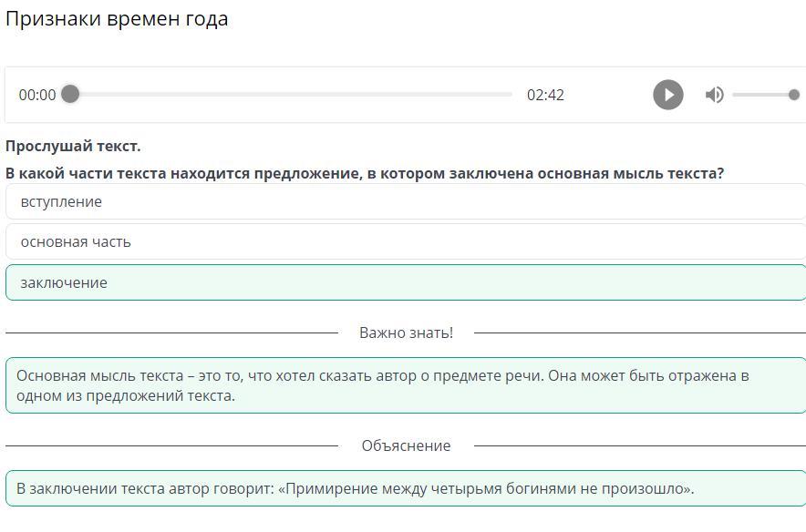Screen dimensions: 806x532
Task: Click the instruction "Прослушай текст."
Action: coord(73,147)
